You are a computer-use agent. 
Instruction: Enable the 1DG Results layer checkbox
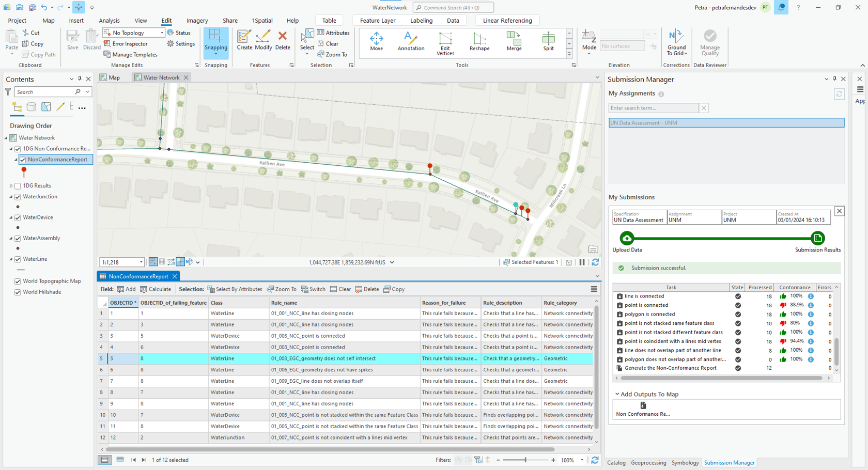[18, 186]
